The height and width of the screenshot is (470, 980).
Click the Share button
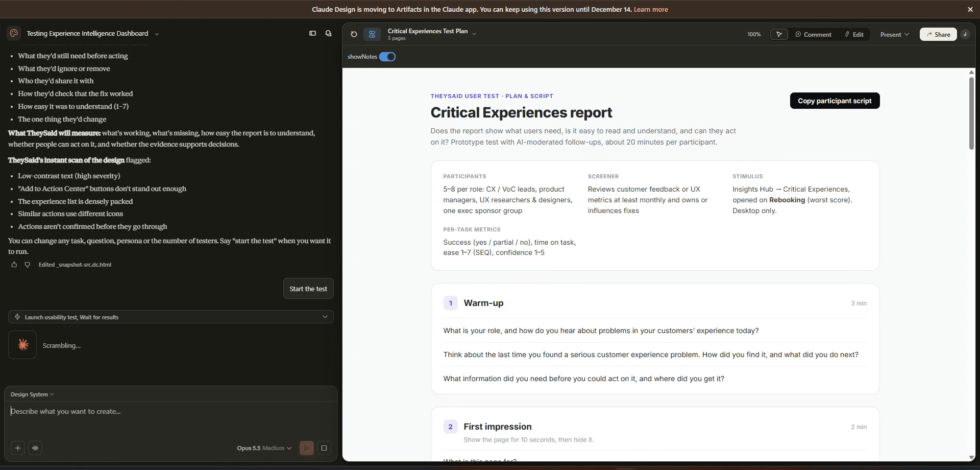(x=938, y=34)
